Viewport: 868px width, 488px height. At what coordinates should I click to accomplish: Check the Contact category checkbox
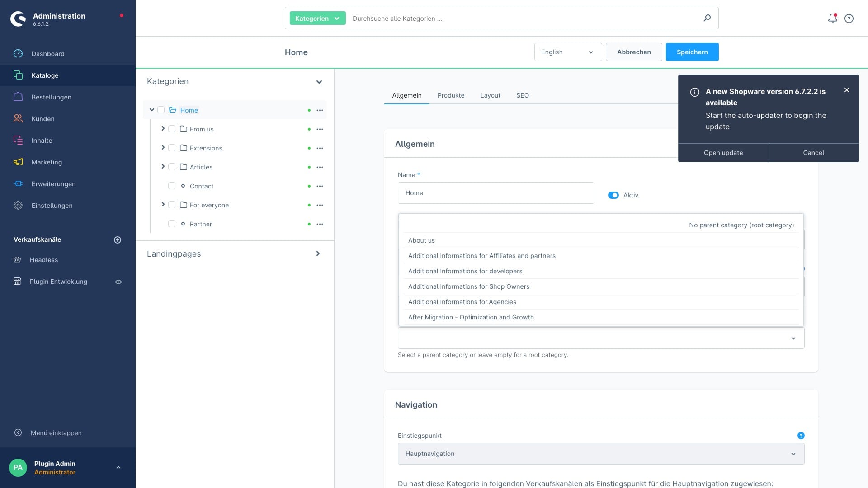click(x=172, y=186)
